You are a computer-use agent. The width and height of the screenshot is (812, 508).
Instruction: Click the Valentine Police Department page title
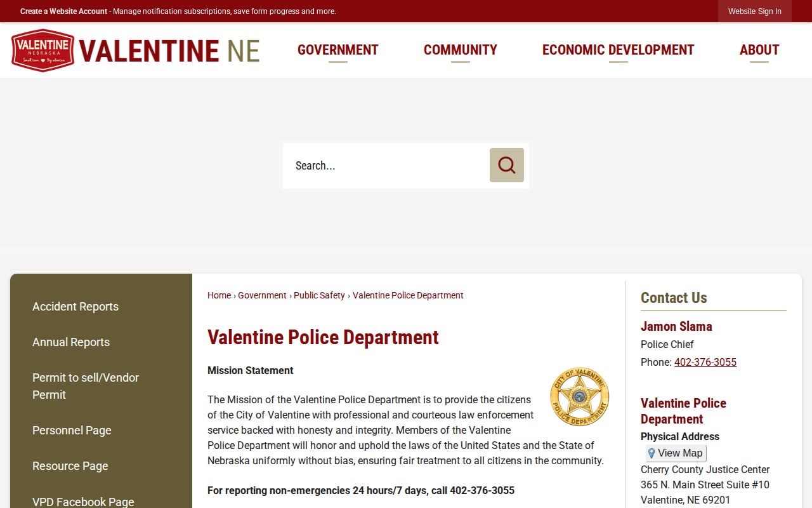pos(323,337)
